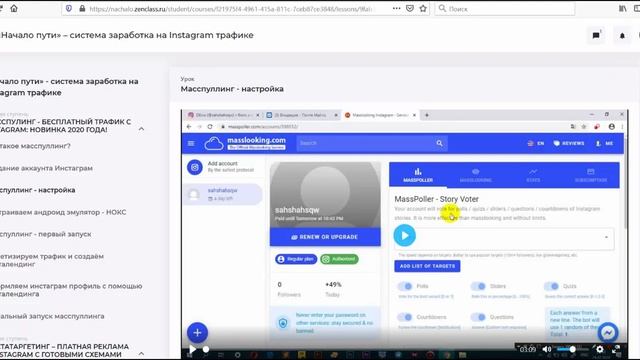The image size is (640, 360).
Task: Click the site lock padlock icon
Action: 82,9
